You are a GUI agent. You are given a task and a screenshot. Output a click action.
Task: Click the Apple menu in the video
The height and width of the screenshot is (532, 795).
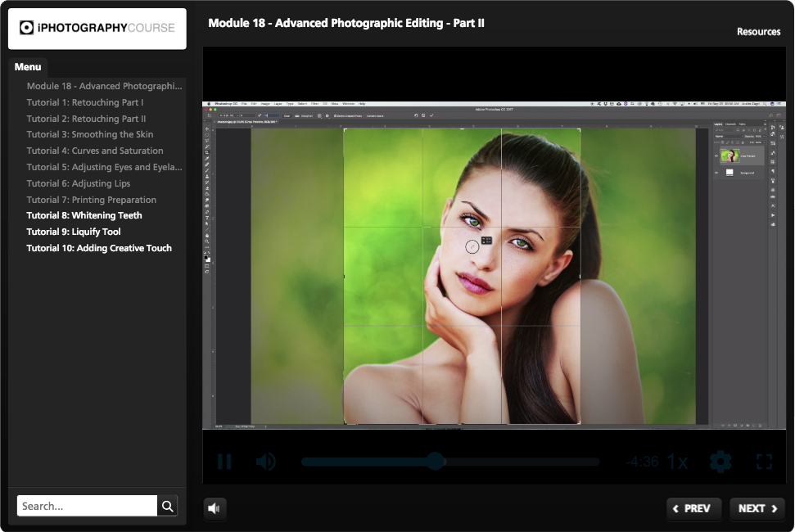click(x=209, y=104)
